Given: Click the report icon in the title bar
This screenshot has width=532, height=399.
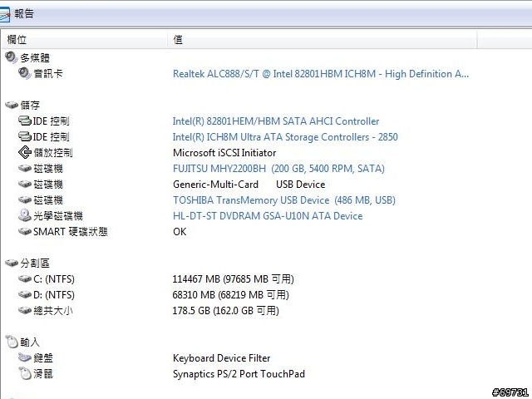Looking at the screenshot, I should click(x=4, y=15).
